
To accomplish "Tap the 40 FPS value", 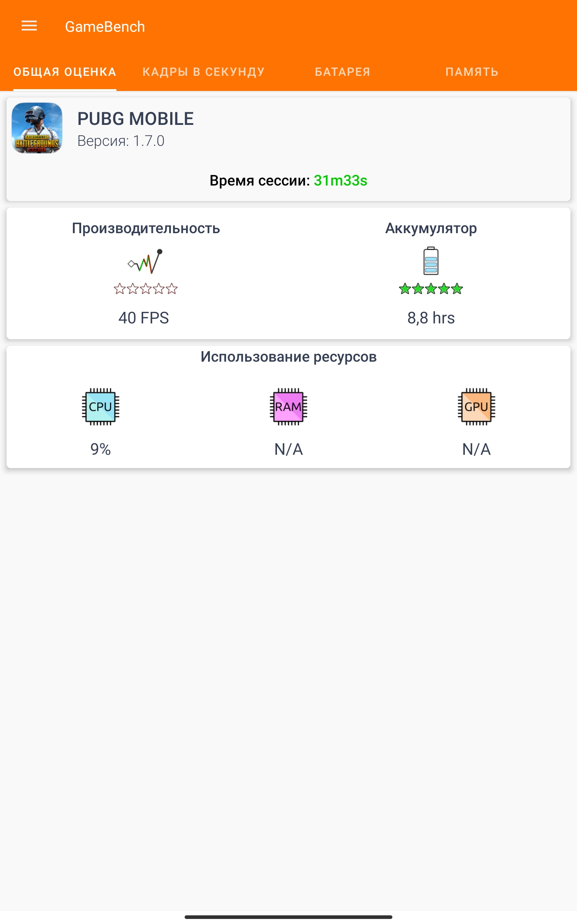I will click(x=144, y=318).
